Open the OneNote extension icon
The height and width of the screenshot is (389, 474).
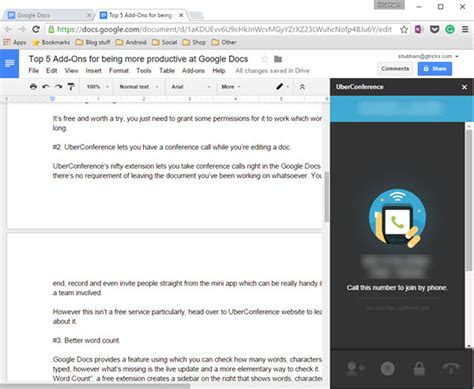419,29
